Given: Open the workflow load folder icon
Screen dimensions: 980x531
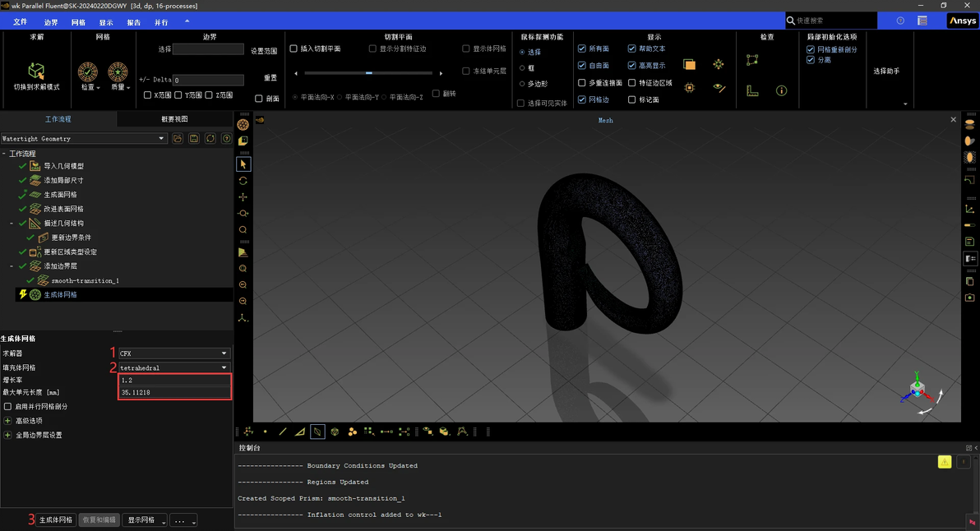Looking at the screenshot, I should click(178, 138).
